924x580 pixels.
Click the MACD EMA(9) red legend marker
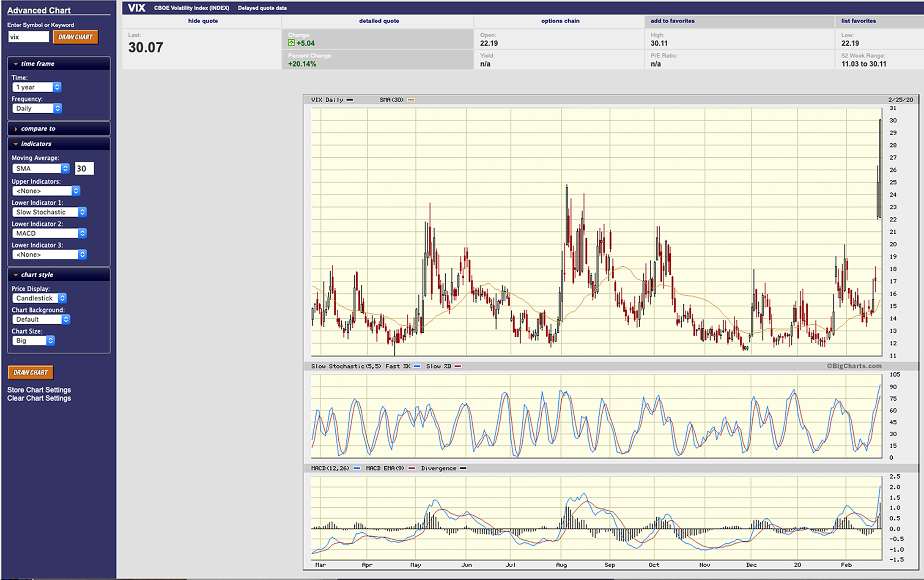point(411,468)
